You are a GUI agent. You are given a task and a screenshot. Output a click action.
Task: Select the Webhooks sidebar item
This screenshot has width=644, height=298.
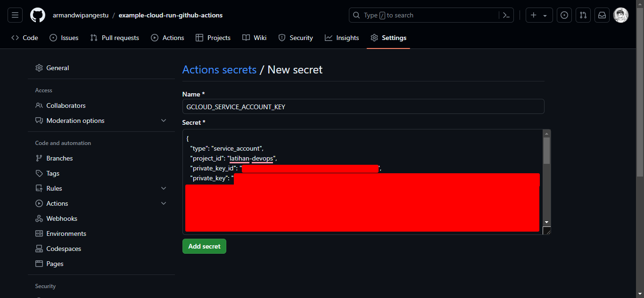pos(61,218)
